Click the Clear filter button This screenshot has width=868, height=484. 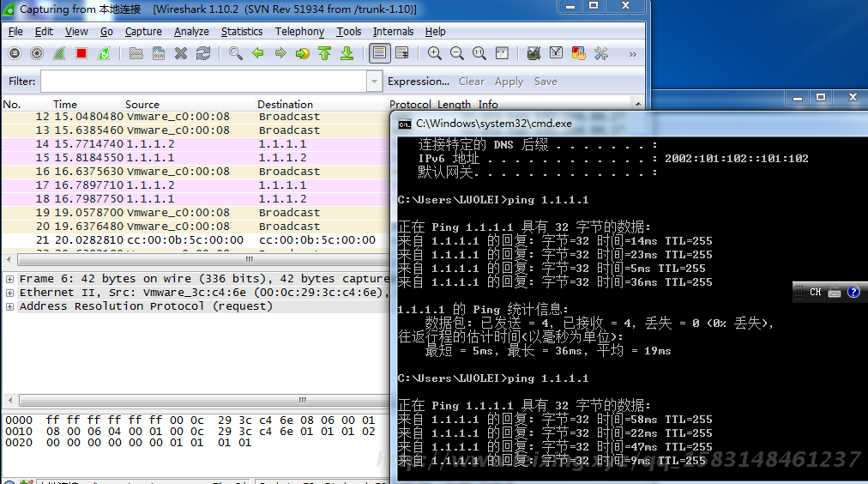tap(472, 82)
